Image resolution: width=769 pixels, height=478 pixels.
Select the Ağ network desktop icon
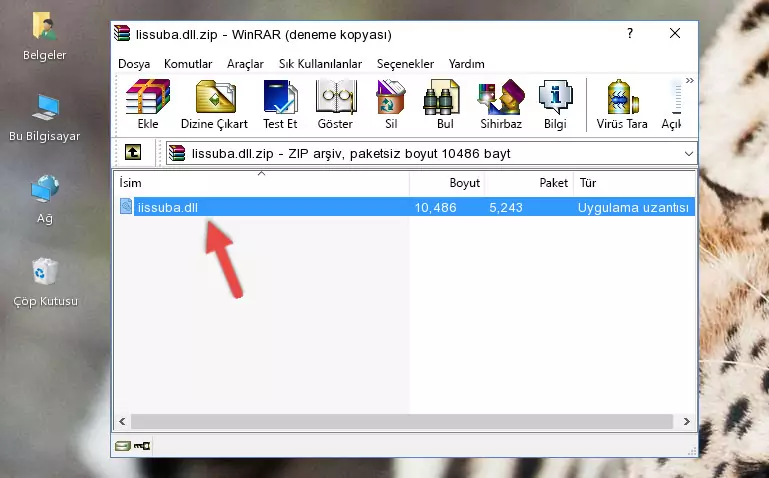(x=45, y=199)
